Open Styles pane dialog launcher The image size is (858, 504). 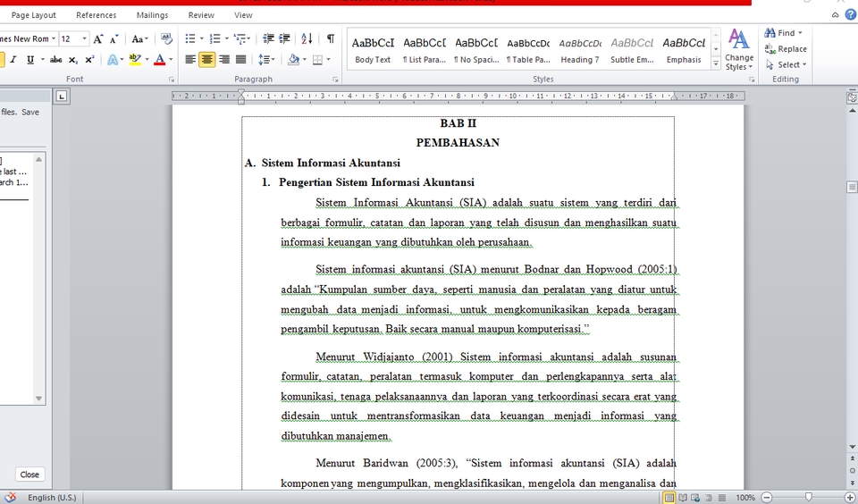[752, 80]
